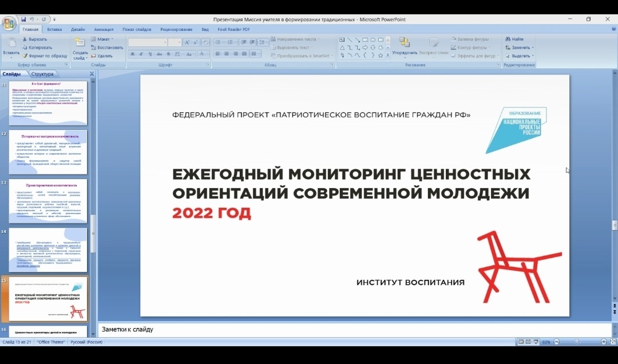
Task: Toggle underline Ч formatting
Action: click(x=150, y=54)
